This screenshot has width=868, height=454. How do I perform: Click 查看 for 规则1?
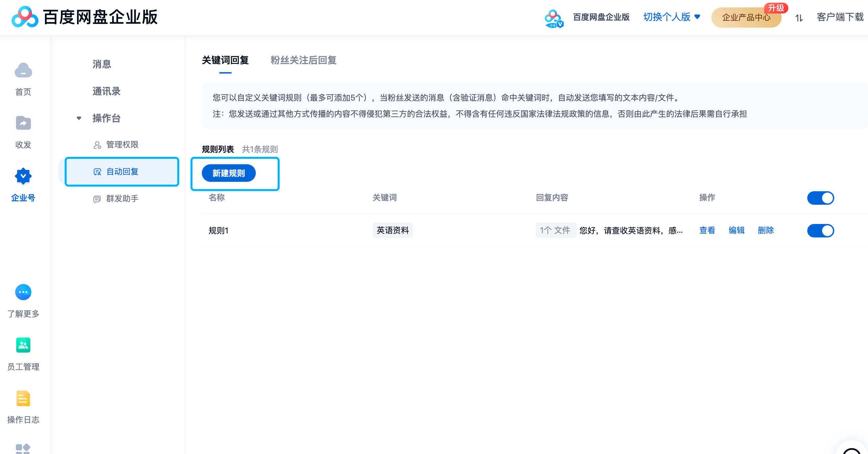[x=707, y=230]
